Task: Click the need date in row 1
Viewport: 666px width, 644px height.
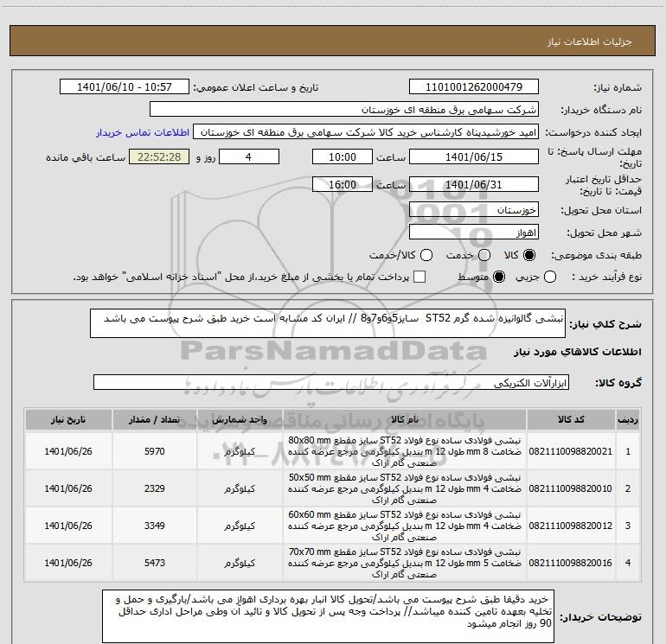Action: click(68, 451)
